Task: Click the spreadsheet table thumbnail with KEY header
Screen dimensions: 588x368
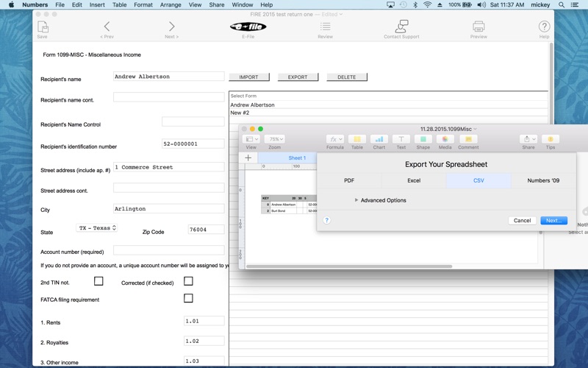Action: 289,205
